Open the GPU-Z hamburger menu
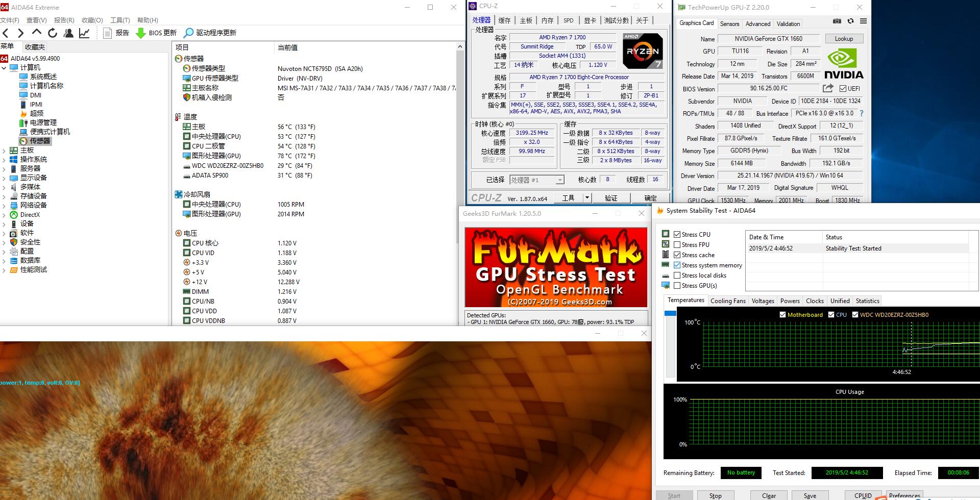Image resolution: width=980 pixels, height=500 pixels. tap(864, 22)
